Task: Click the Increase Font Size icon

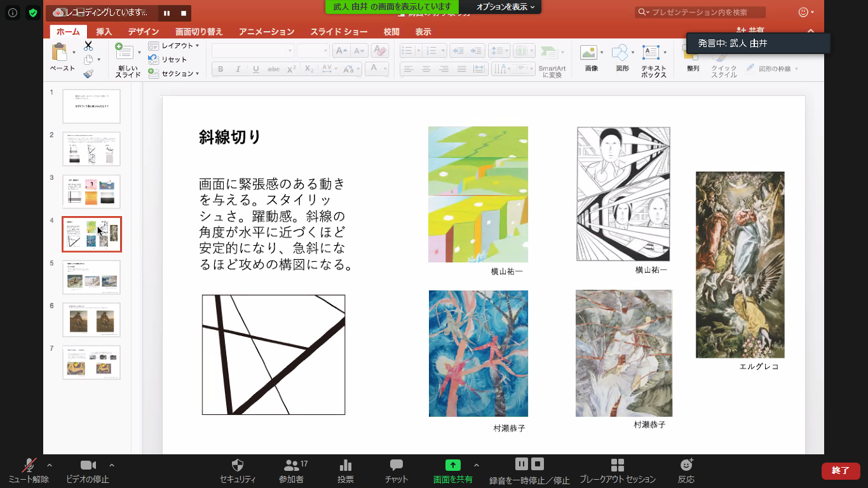Action: pyautogui.click(x=341, y=51)
